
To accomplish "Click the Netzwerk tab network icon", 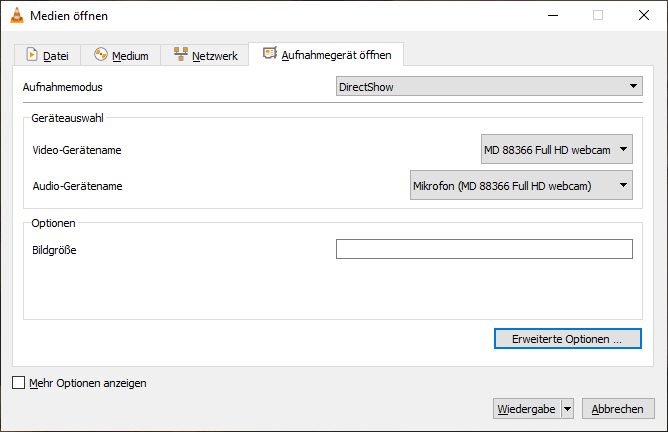I will click(x=181, y=54).
